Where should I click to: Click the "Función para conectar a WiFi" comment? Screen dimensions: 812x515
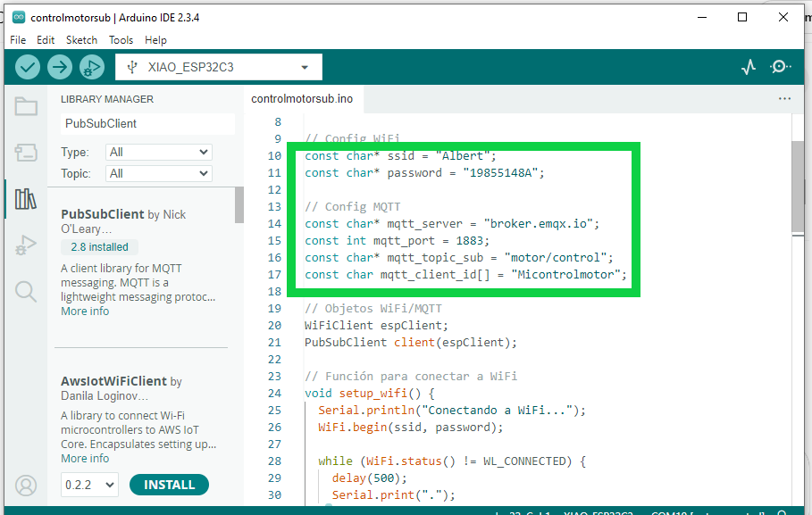click(x=411, y=377)
